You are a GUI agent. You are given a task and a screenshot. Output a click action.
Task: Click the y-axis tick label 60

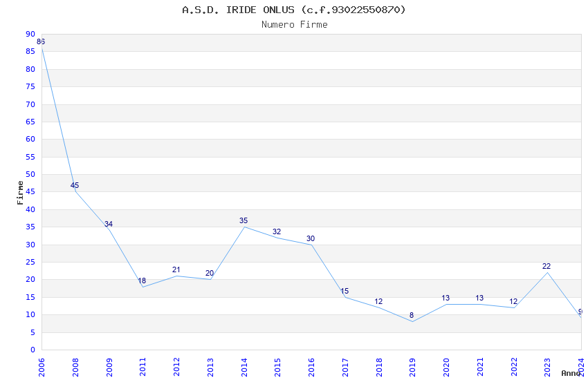click(x=30, y=140)
